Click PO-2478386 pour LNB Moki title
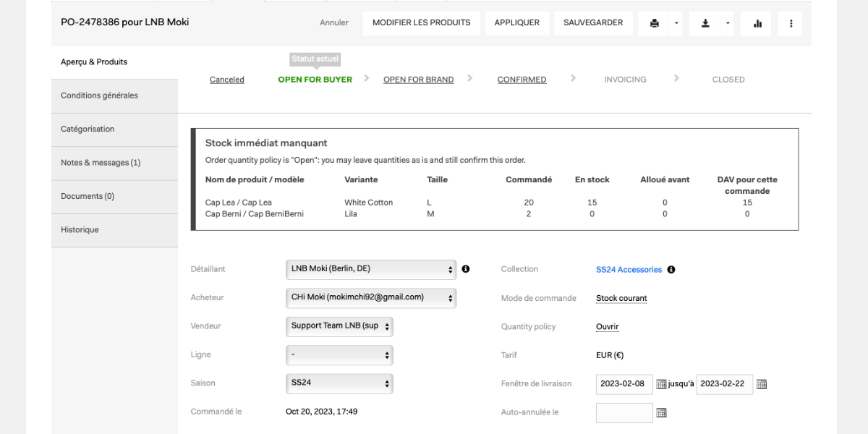 [x=125, y=22]
